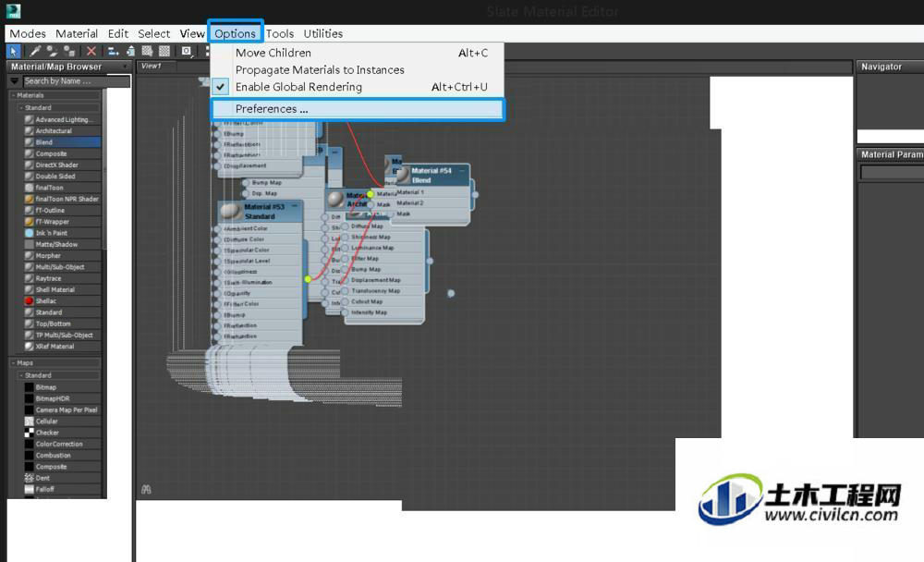Open the Material menu
Image resolution: width=924 pixels, height=562 pixels.
tap(77, 33)
